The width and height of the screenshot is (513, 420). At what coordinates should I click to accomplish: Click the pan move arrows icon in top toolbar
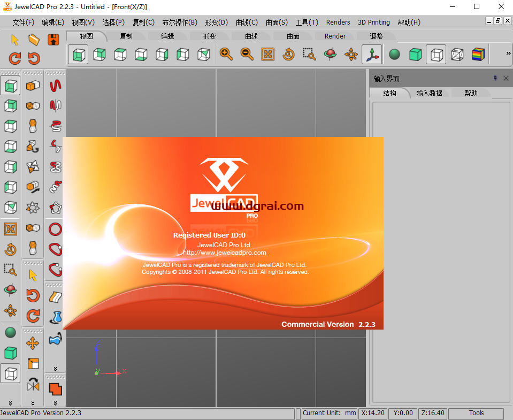351,54
